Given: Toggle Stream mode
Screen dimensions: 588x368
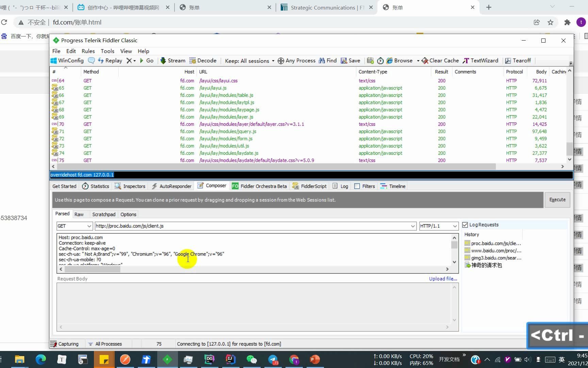Looking at the screenshot, I should [x=173, y=60].
